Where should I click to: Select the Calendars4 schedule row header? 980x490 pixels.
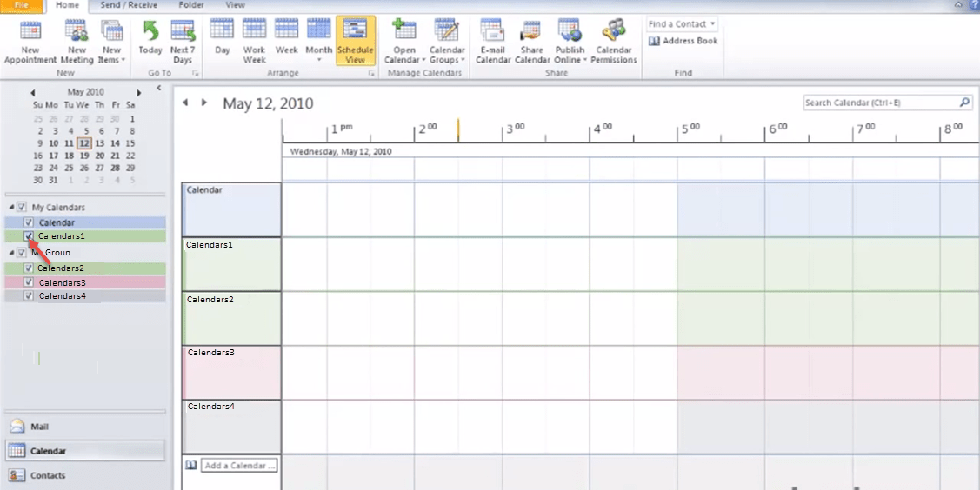point(231,427)
